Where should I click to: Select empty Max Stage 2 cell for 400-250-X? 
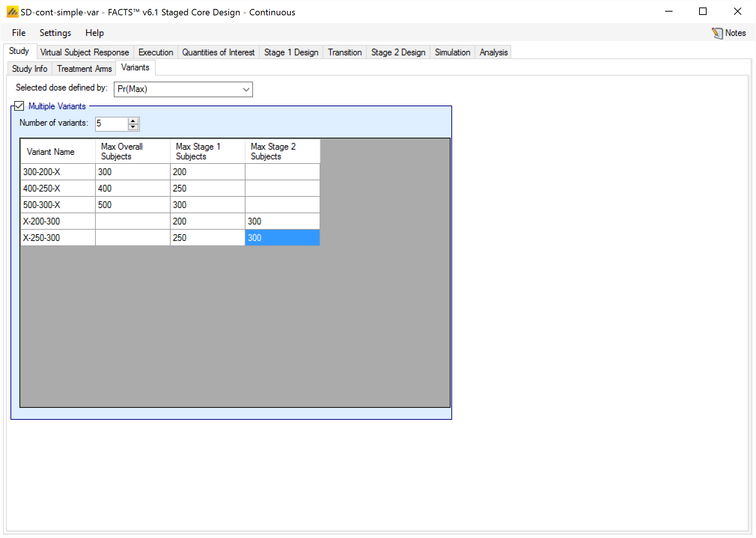282,189
